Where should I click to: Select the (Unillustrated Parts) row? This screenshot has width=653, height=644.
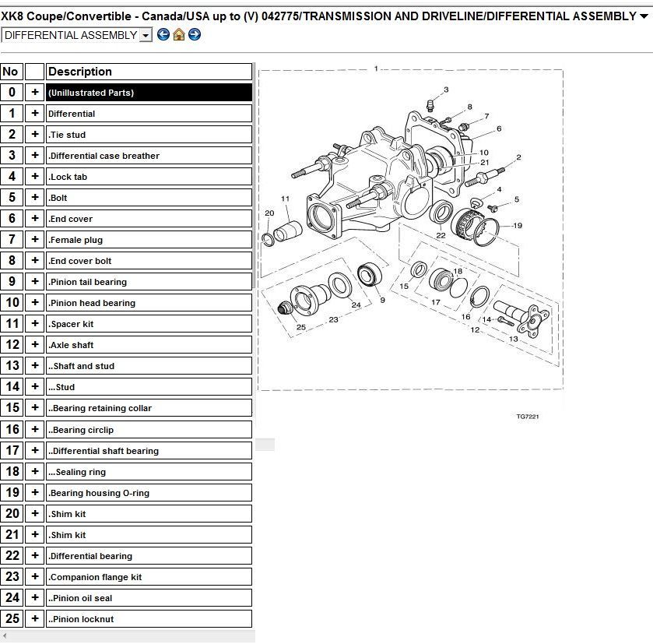[x=149, y=93]
